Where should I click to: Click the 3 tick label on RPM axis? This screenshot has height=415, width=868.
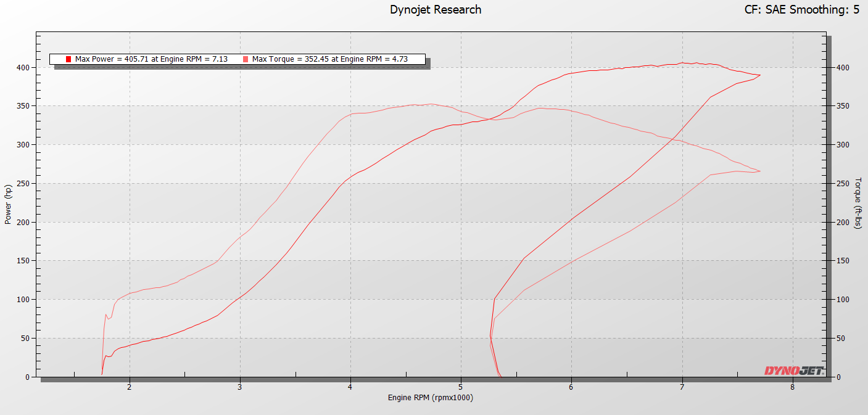point(240,387)
